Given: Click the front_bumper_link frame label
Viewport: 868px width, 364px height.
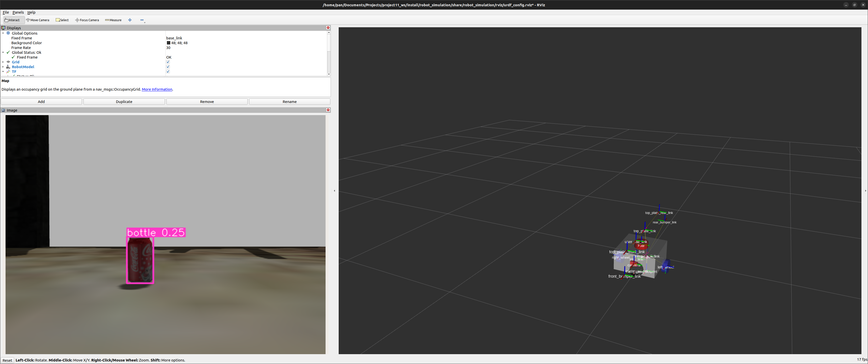Looking at the screenshot, I should pos(624,276).
